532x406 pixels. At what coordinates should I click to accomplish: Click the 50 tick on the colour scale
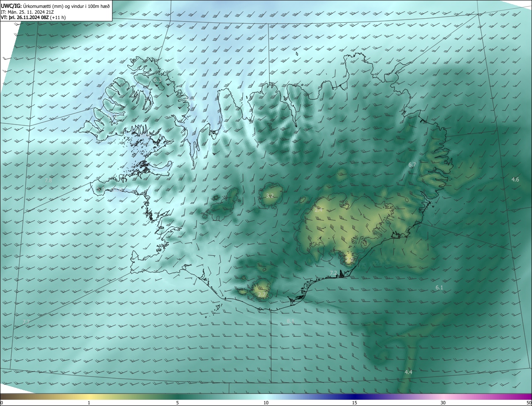point(529,403)
